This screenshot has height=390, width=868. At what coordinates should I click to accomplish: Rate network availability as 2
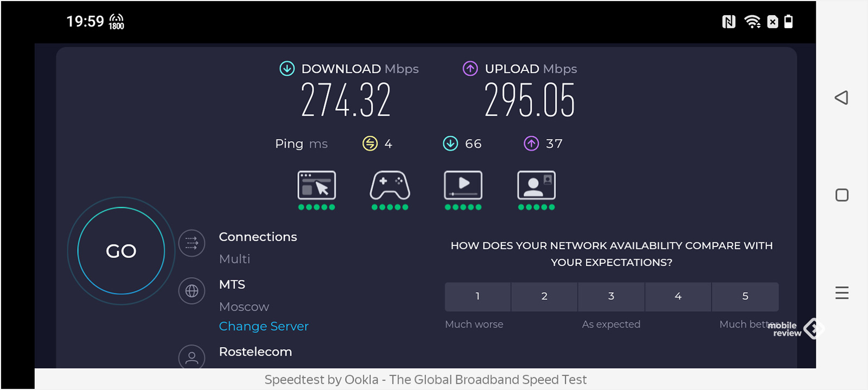coord(544,297)
